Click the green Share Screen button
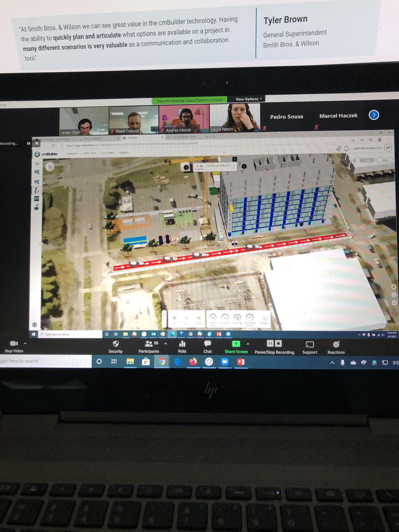 click(x=236, y=347)
